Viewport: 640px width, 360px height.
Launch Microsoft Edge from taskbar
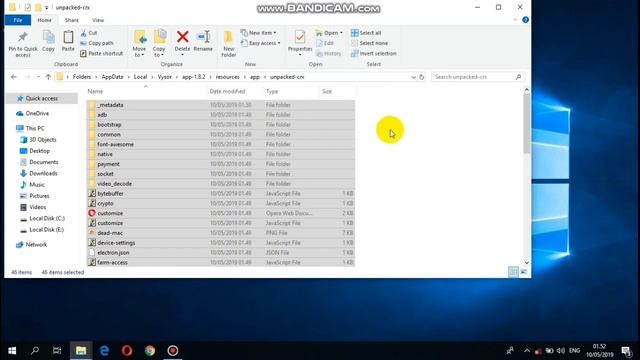104,351
